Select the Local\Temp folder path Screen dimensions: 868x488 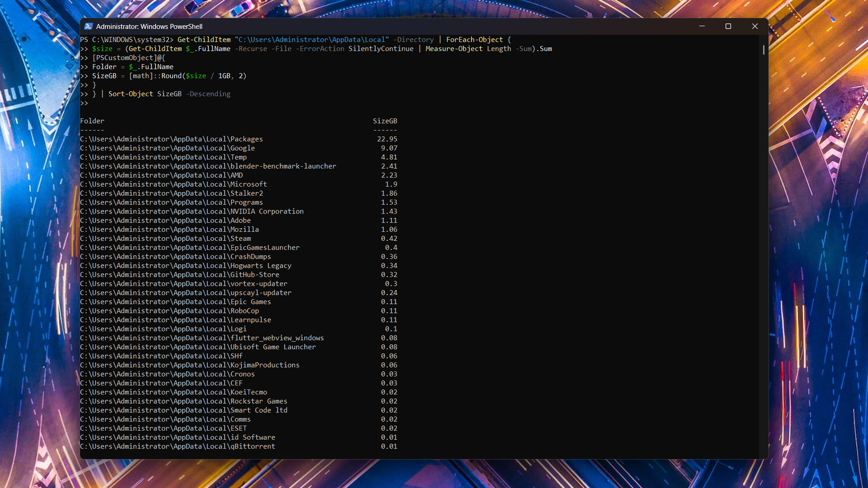click(x=163, y=157)
